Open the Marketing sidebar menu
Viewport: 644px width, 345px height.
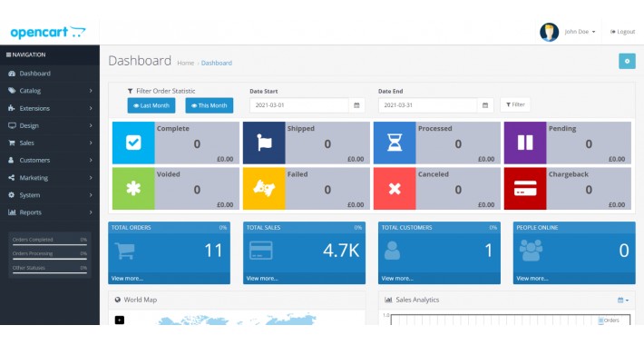[50, 178]
